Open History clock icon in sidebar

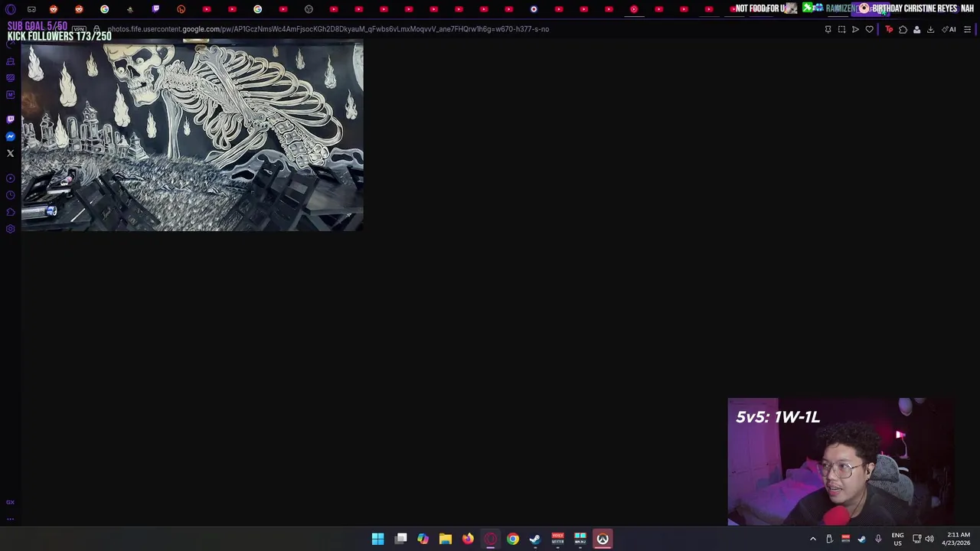(x=10, y=195)
